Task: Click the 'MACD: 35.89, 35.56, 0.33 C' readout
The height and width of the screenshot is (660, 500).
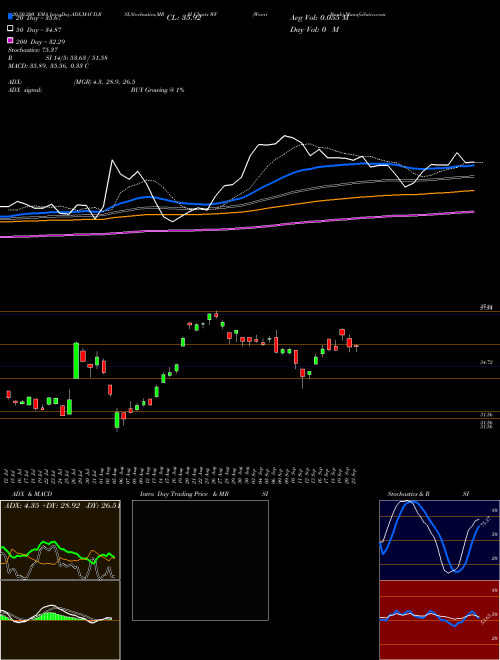Action: point(48,66)
